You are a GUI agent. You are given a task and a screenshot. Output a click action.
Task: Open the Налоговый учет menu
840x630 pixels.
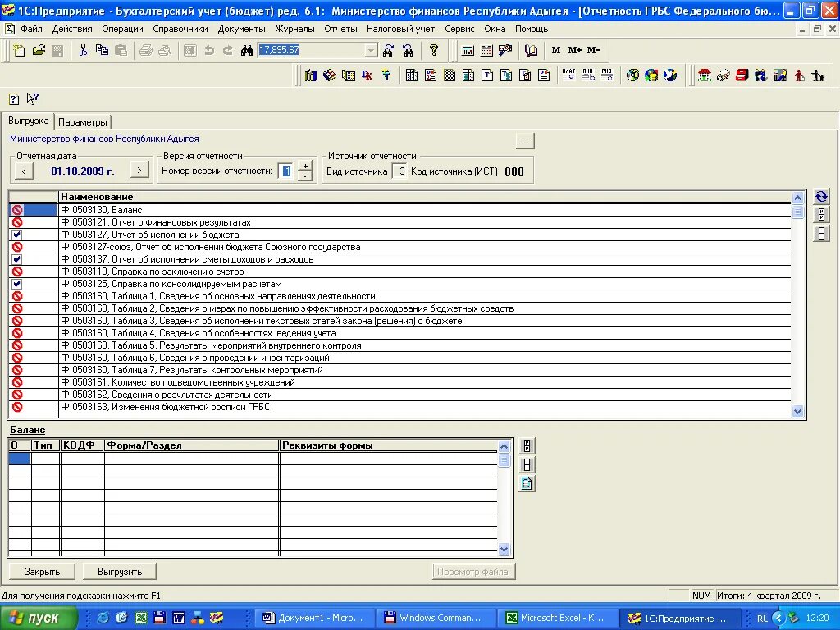coord(400,29)
